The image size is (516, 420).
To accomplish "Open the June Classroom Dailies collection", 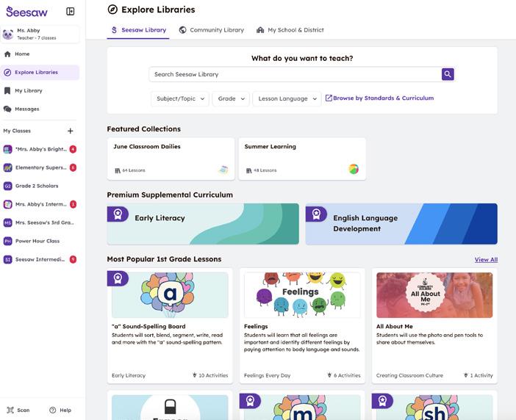I will click(x=171, y=159).
